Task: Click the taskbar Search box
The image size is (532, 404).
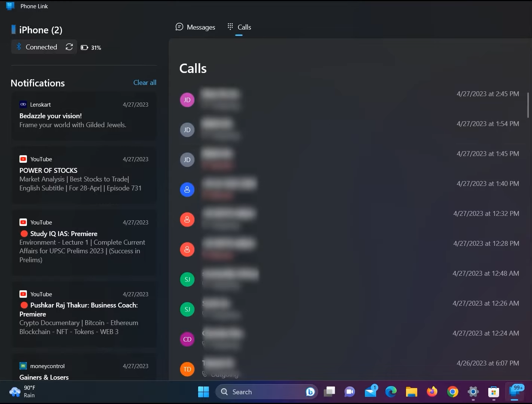Action: point(267,392)
